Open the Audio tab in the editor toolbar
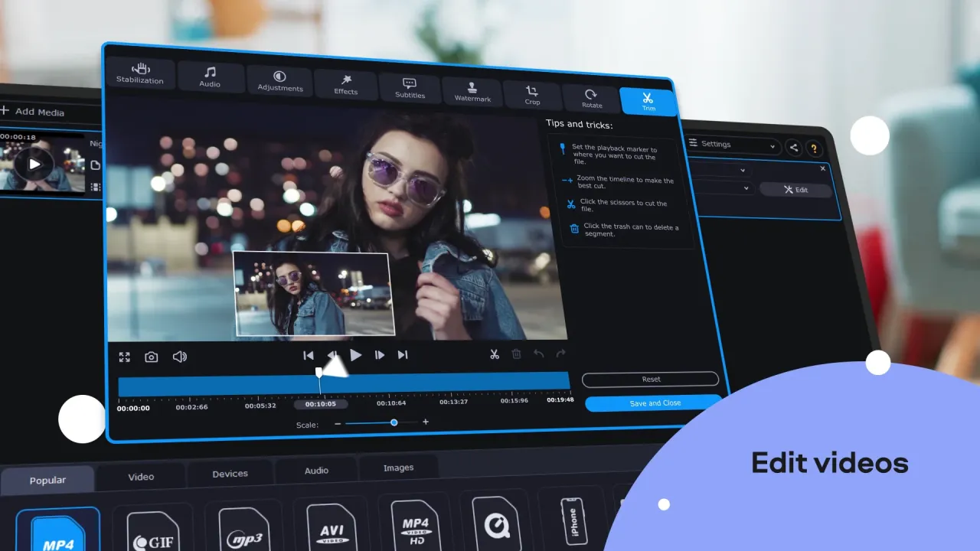The image size is (980, 551). pos(210,77)
